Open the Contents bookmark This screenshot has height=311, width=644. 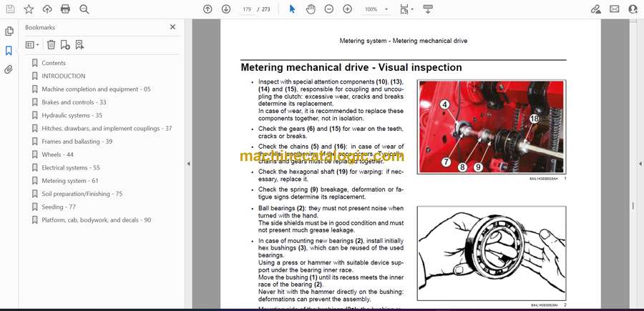54,63
